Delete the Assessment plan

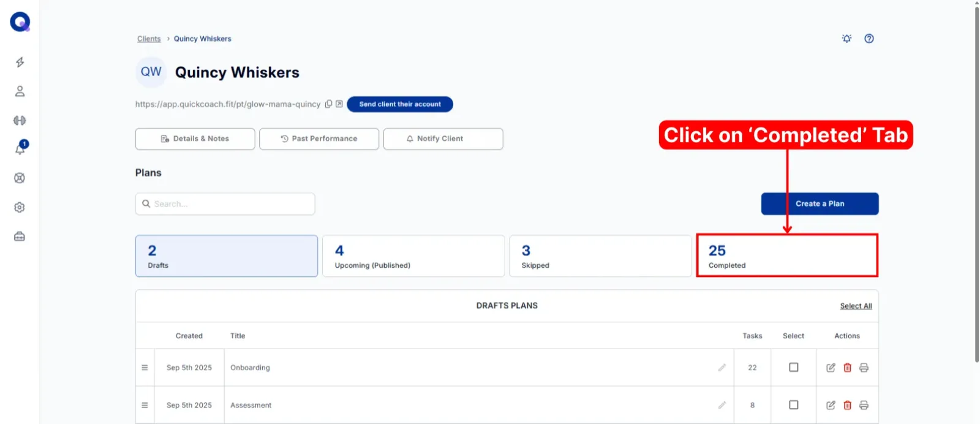pos(847,405)
